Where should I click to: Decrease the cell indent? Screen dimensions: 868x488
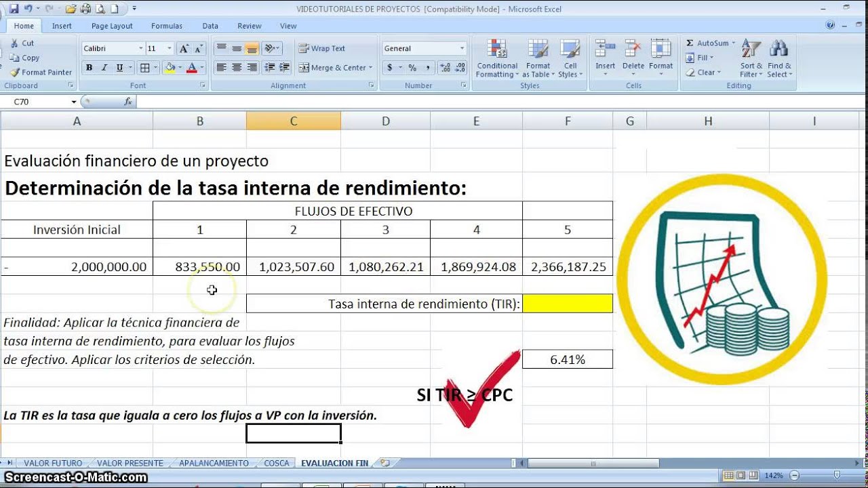(269, 68)
